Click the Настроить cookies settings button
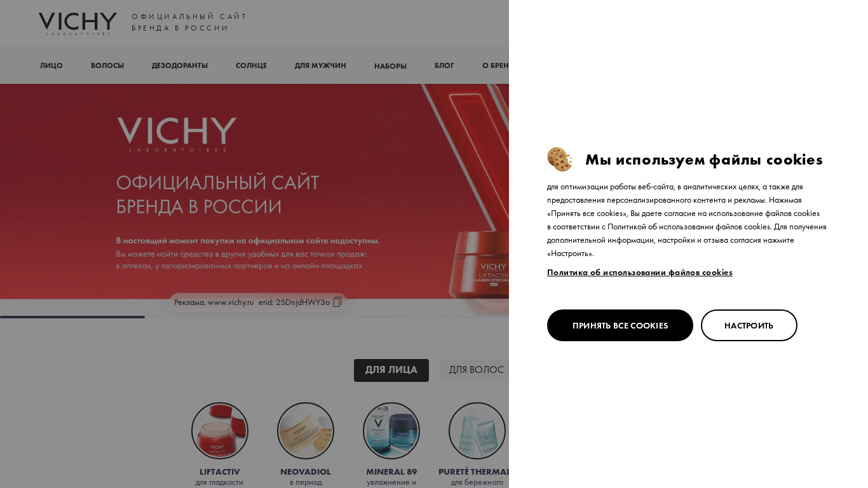 [x=749, y=325]
